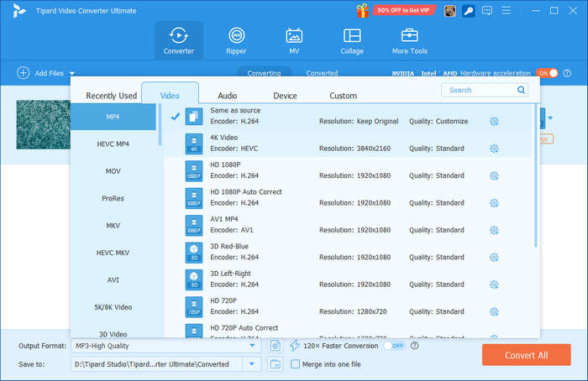588x381 pixels.
Task: Open More Tools toolbox
Action: pos(410,40)
